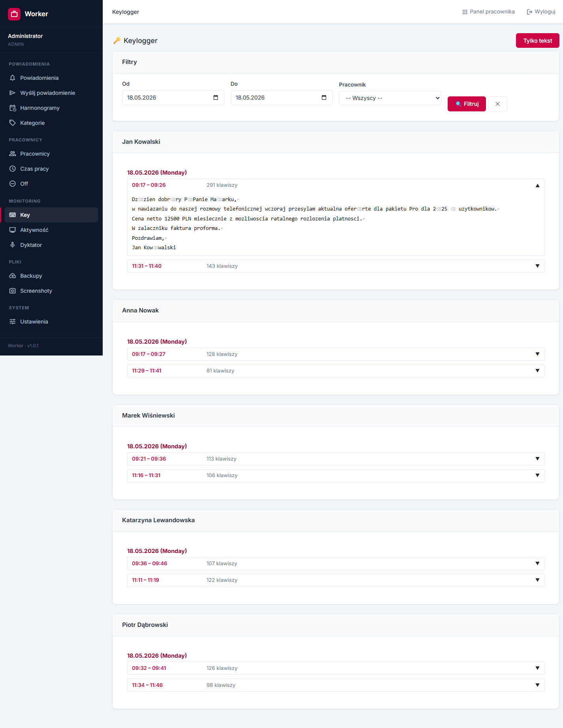
Task: Click the Administrator user name
Action: click(x=25, y=36)
